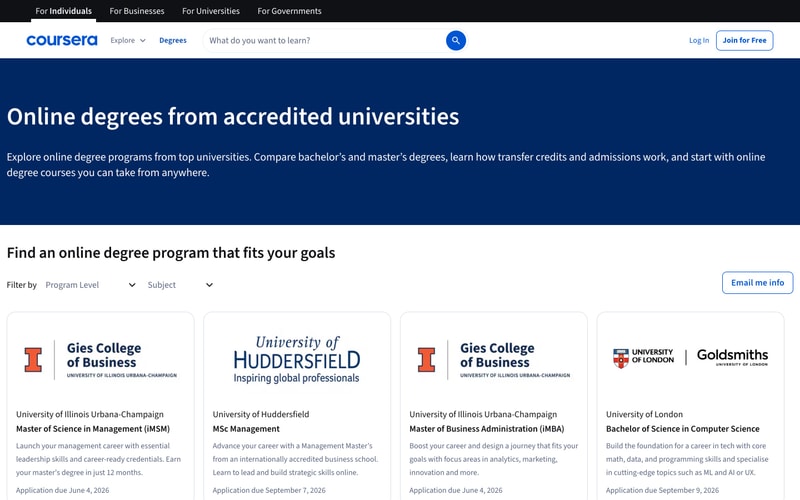Expand the Explore dropdown menu
Image resolution: width=800 pixels, height=500 pixels.
128,40
